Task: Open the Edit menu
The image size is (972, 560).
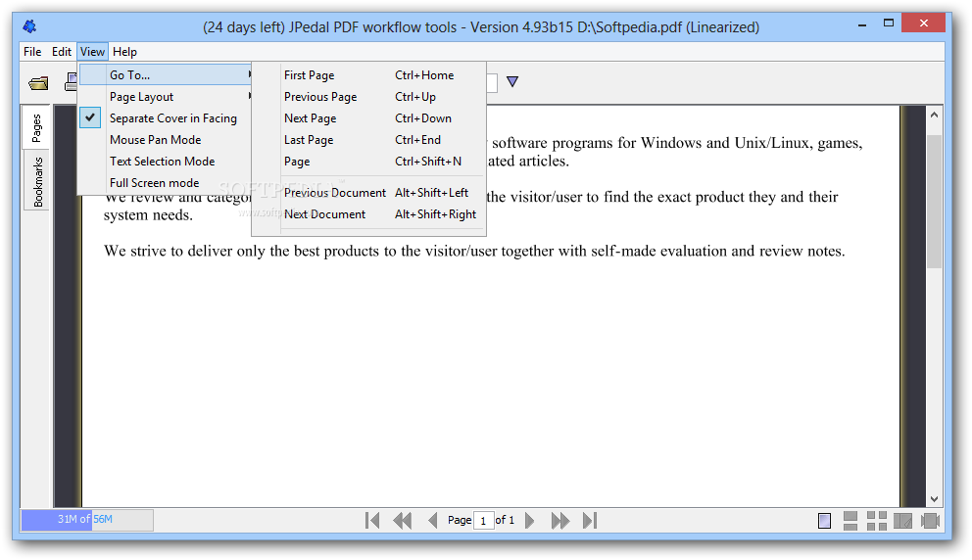Action: (62, 52)
